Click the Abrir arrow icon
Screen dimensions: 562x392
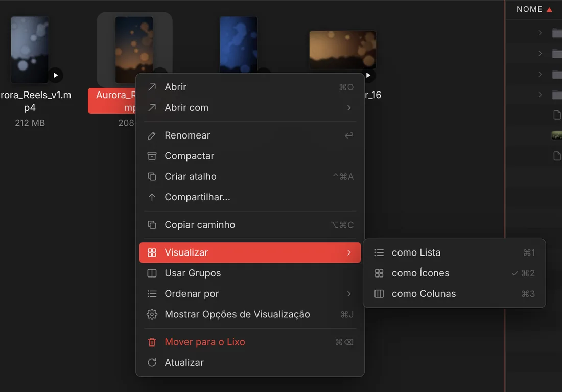[152, 87]
